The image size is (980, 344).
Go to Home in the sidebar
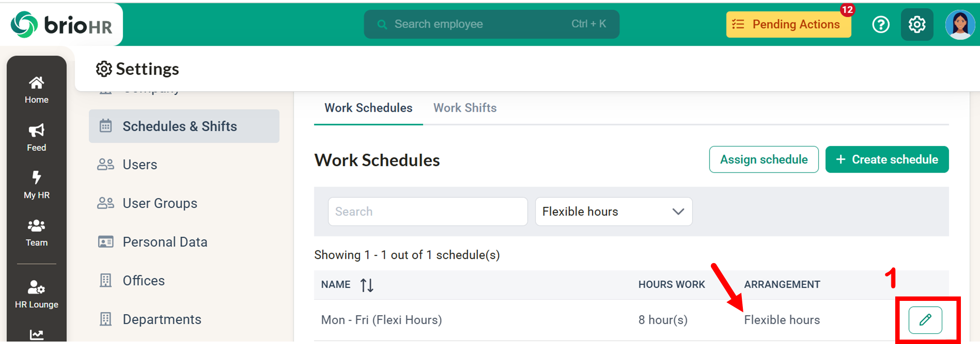click(x=37, y=90)
